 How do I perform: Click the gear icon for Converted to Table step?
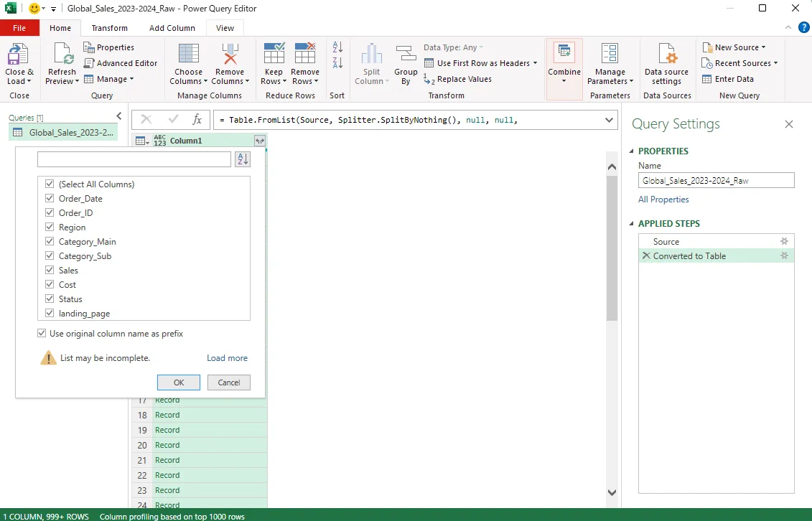point(784,255)
